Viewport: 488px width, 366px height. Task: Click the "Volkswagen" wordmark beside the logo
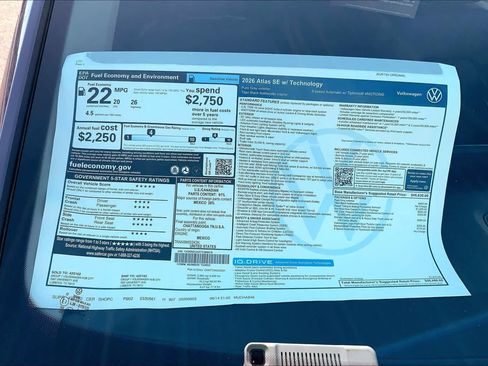coord(409,94)
